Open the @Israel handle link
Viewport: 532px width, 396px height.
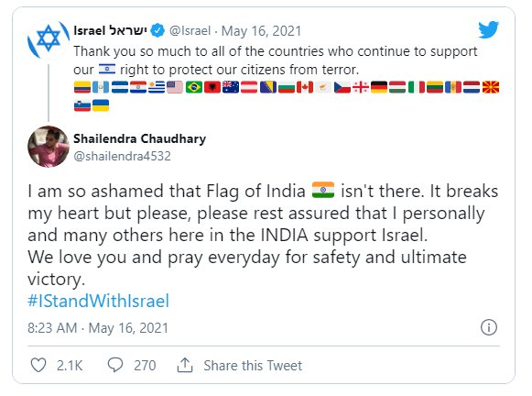pos(190,31)
